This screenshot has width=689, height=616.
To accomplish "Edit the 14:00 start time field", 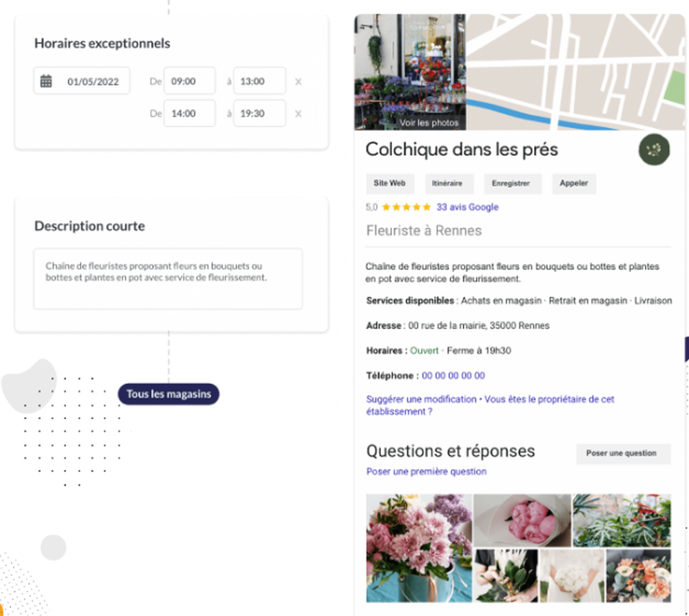I will click(189, 114).
